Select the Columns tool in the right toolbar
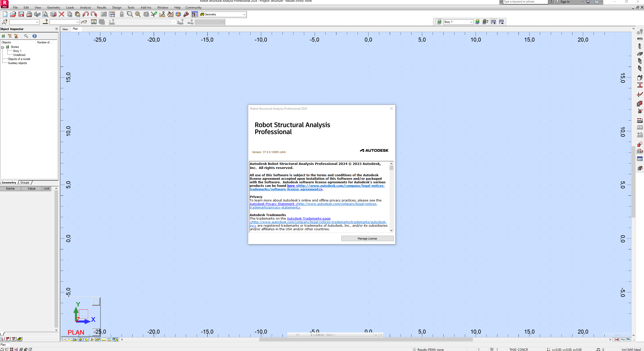This screenshot has width=644, height=351. tap(640, 46)
